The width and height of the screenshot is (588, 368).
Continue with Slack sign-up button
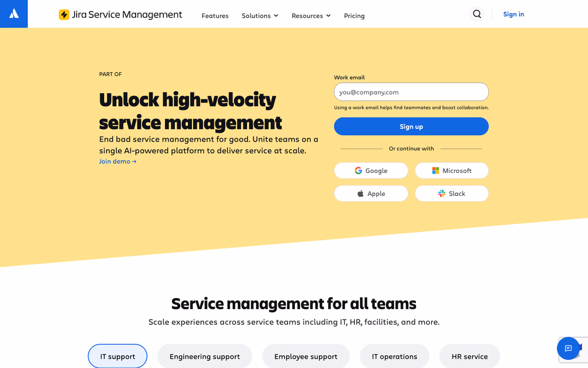(452, 194)
